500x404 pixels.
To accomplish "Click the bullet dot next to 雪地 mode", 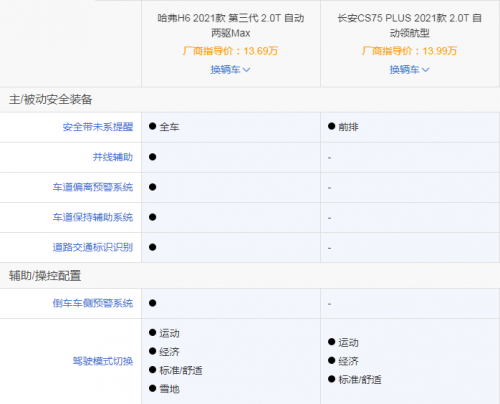I will tap(153, 388).
